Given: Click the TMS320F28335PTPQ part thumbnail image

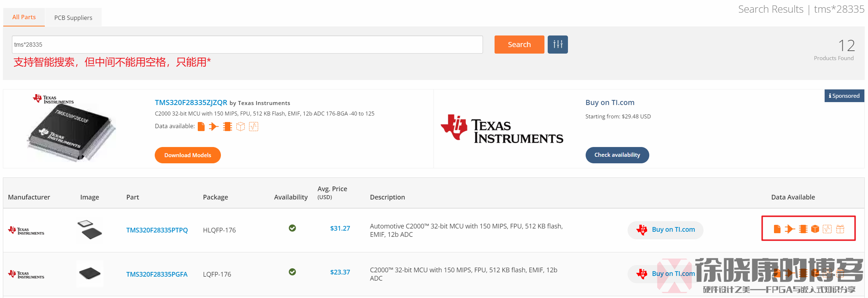Looking at the screenshot, I should (90, 230).
